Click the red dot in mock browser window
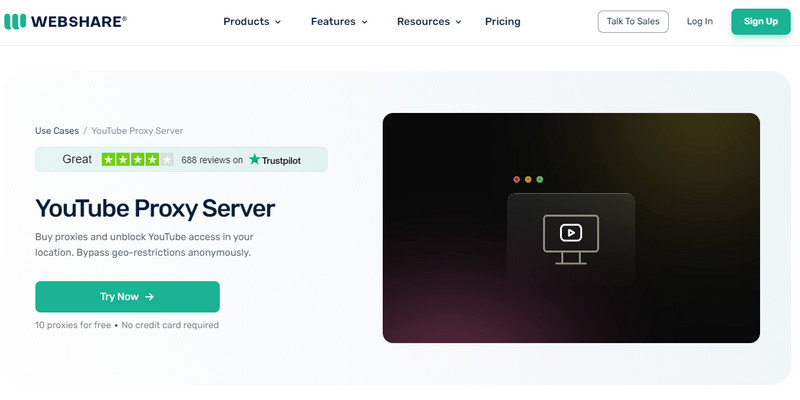800x400 pixels. point(516,179)
